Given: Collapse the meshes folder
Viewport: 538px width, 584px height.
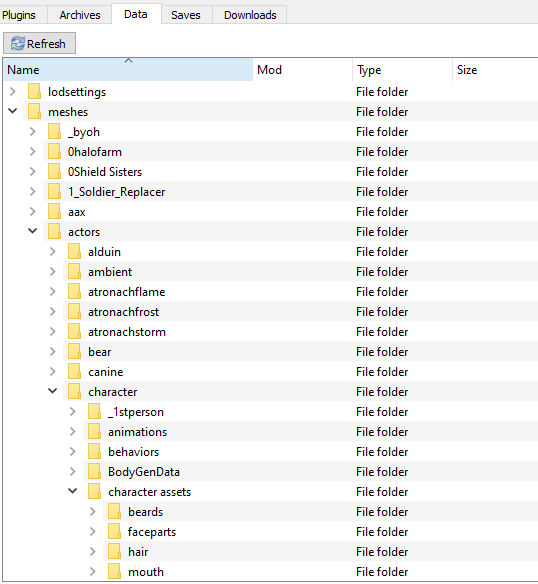Looking at the screenshot, I should (x=13, y=111).
